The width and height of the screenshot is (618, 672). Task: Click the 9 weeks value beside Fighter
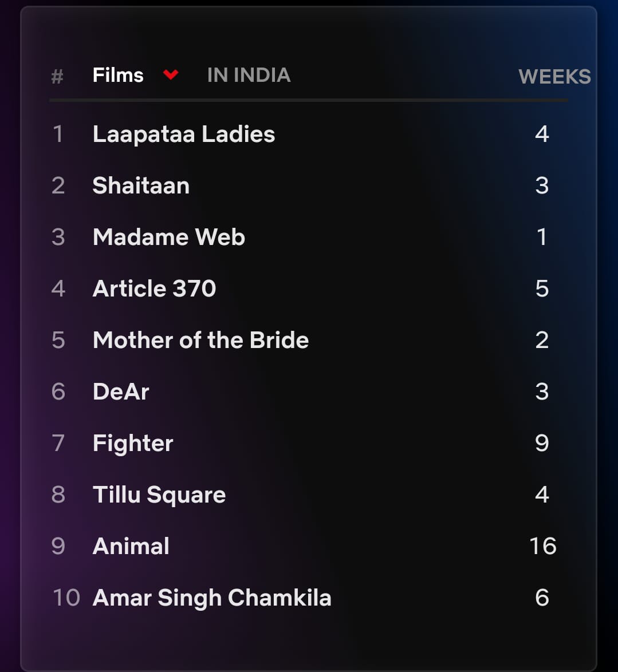(x=541, y=442)
